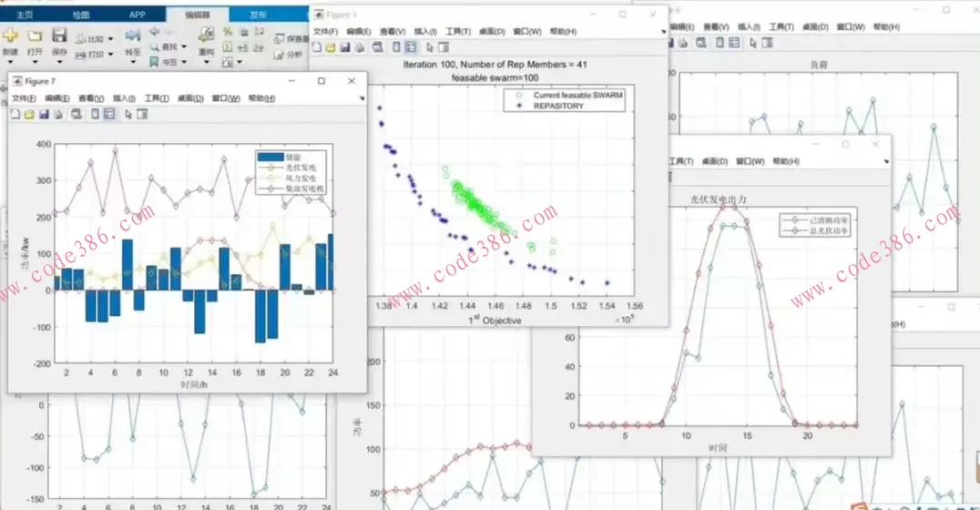Toggle Insert Legend in Figure 7 toolbar
Screen dimensions: 980x510
[109, 115]
